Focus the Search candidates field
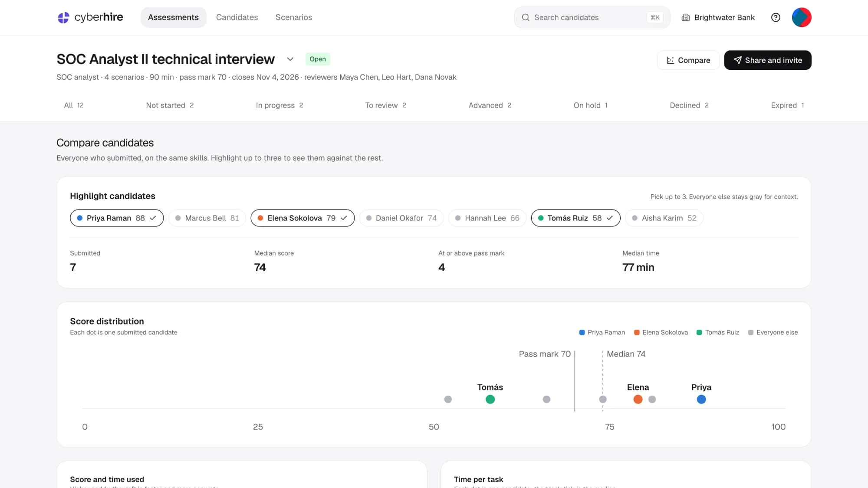 (592, 17)
